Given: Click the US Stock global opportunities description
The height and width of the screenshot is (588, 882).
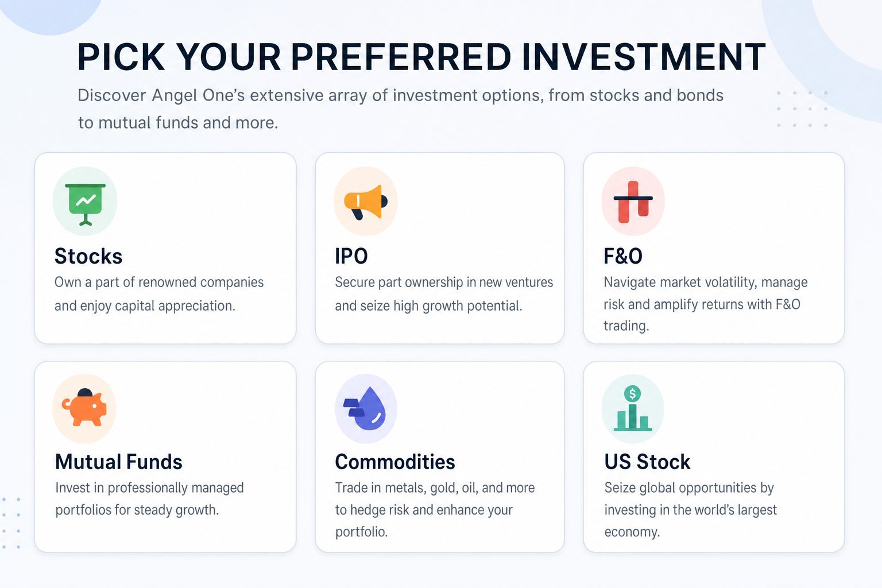Looking at the screenshot, I should pyautogui.click(x=690, y=509).
